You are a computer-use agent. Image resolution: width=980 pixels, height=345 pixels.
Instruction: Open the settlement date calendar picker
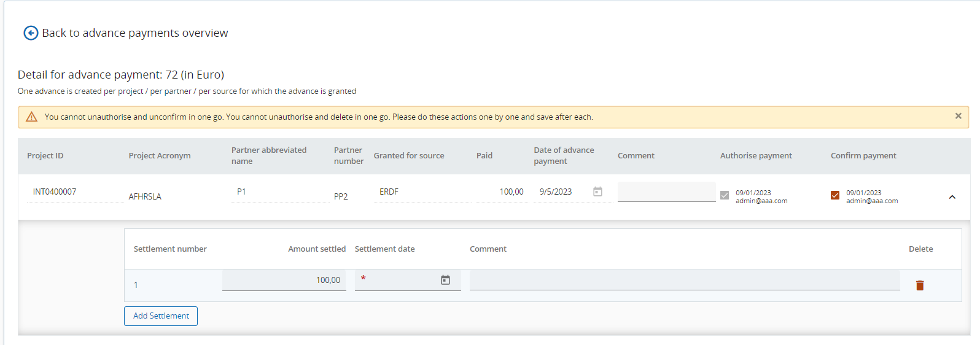pyautogui.click(x=445, y=280)
